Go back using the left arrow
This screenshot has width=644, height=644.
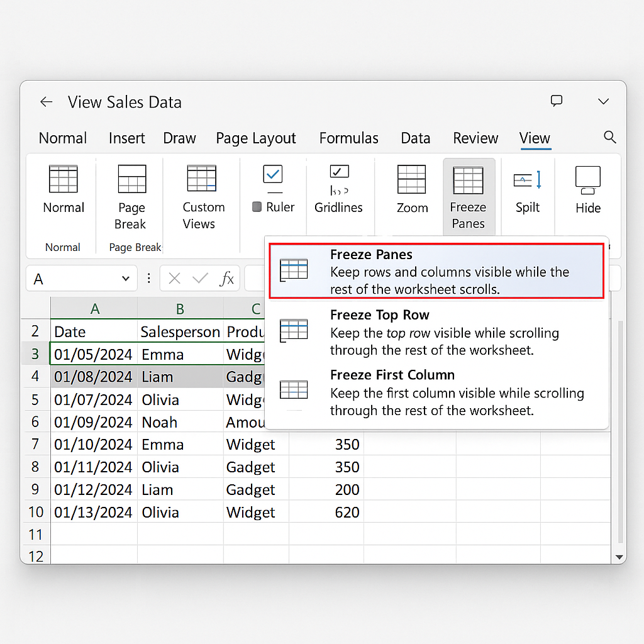(46, 102)
